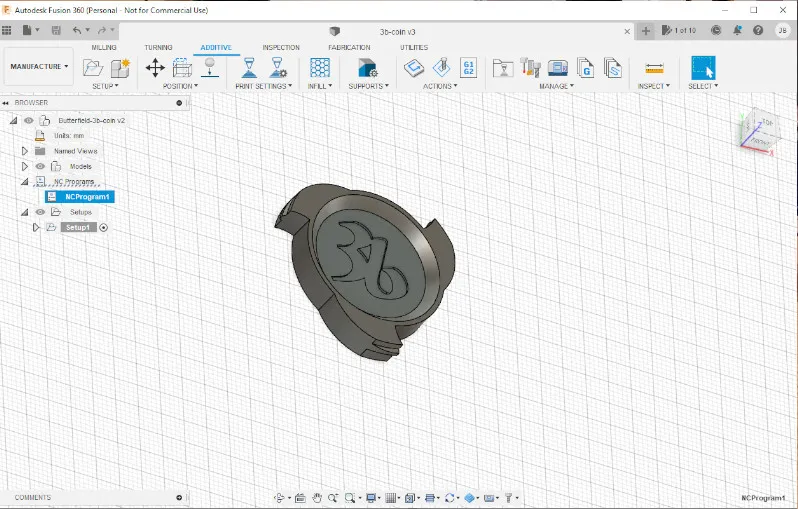The image size is (798, 509).
Task: Click the Zoom magnifier tool
Action: coord(333,498)
